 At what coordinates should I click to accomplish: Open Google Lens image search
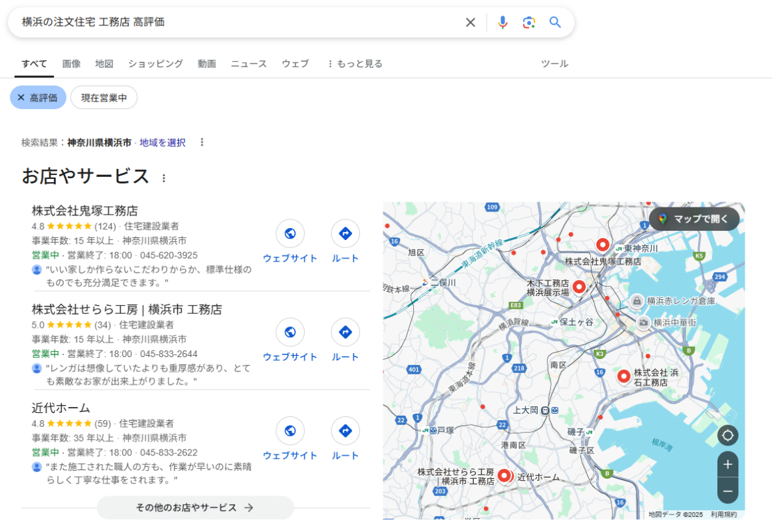(x=529, y=23)
